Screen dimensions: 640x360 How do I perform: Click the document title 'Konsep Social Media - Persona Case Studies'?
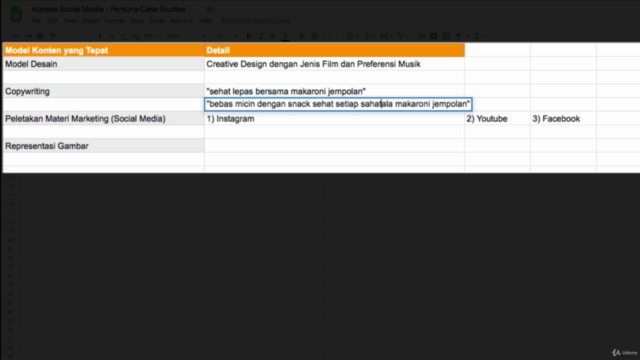pos(109,9)
